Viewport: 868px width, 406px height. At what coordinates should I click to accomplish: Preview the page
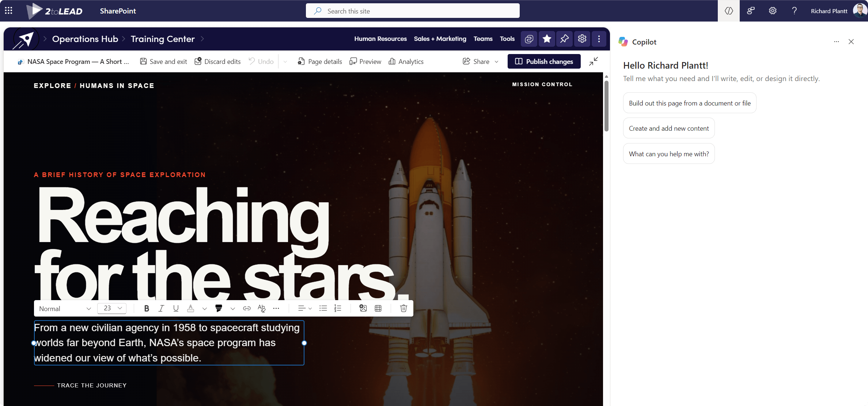365,61
